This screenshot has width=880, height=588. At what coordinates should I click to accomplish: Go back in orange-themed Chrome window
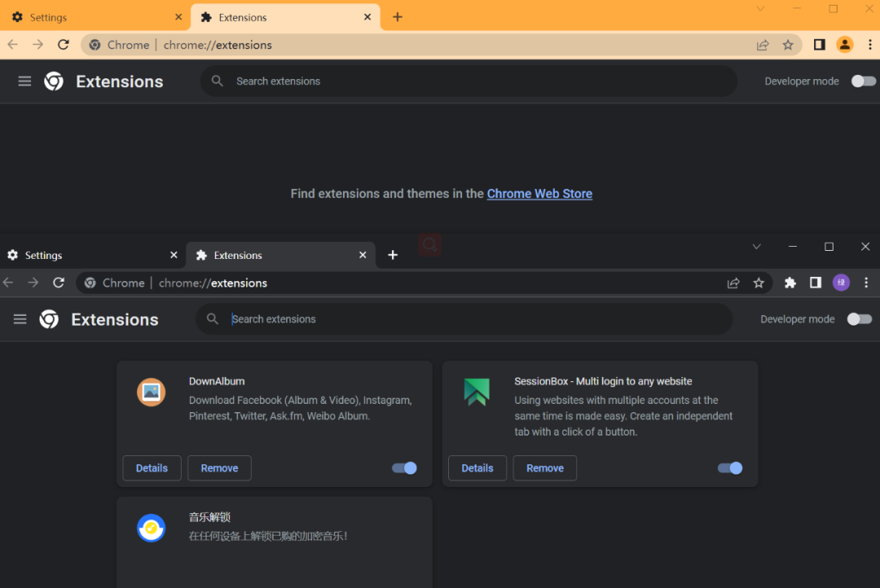click(12, 45)
